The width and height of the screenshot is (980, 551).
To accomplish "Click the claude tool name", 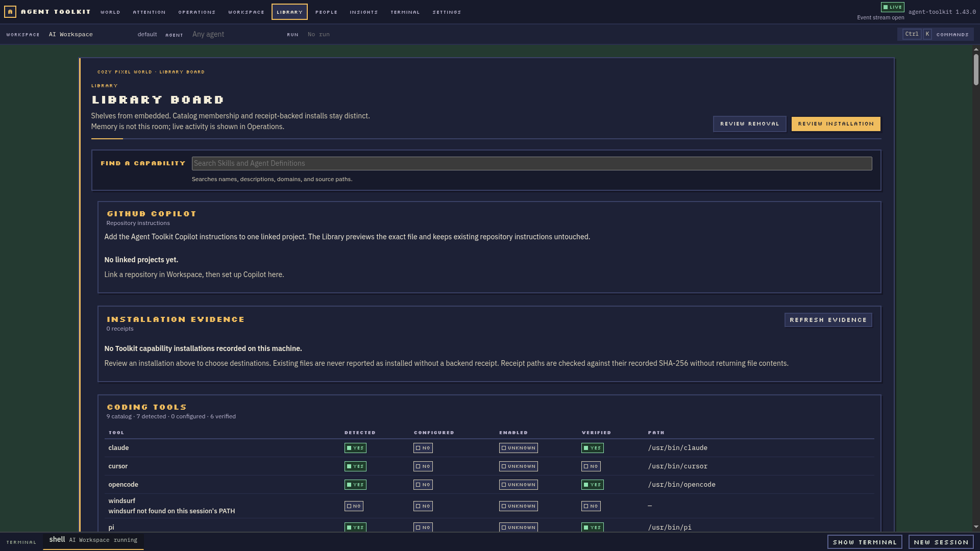I will 118,448.
